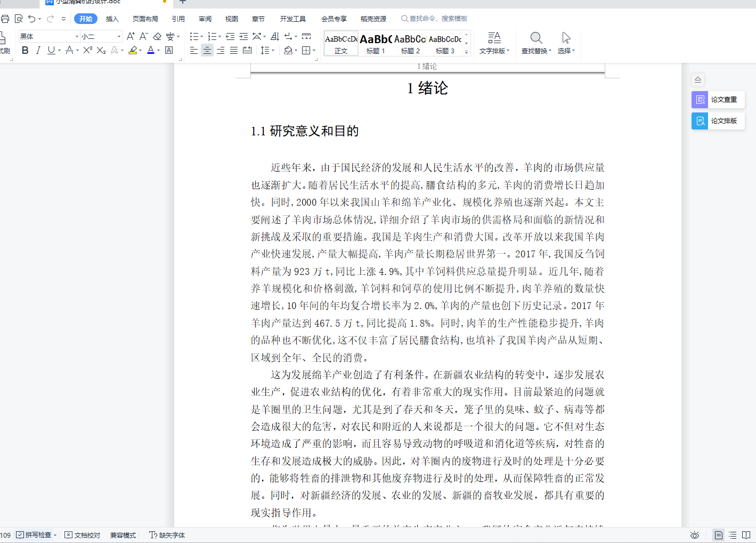Collapse the right sidebar panel icon
The width and height of the screenshot is (756, 543).
click(x=698, y=80)
